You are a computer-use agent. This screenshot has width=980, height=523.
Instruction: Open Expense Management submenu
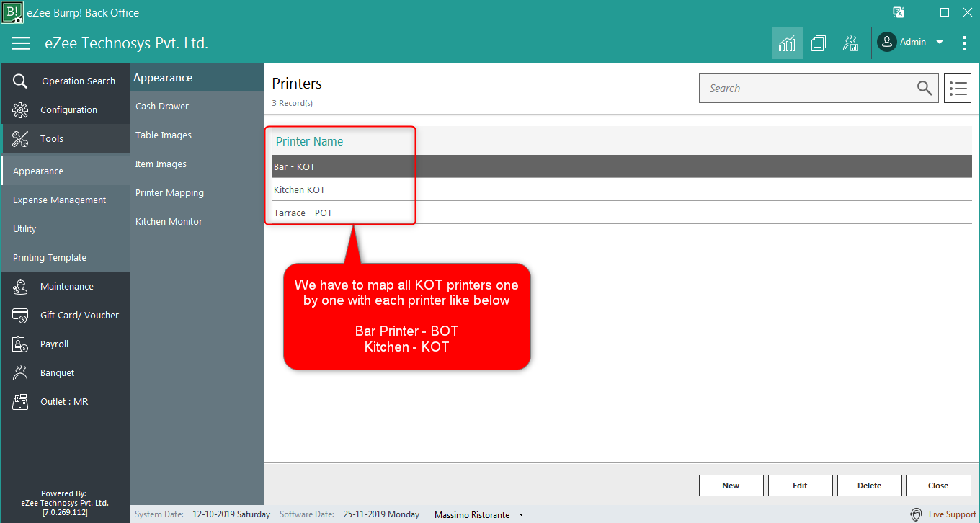(x=60, y=200)
